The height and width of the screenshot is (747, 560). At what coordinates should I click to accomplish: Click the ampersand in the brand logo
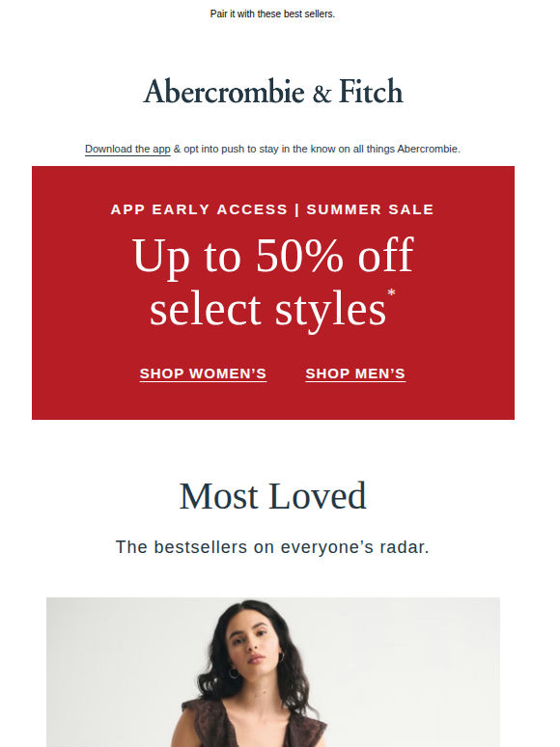tap(322, 94)
